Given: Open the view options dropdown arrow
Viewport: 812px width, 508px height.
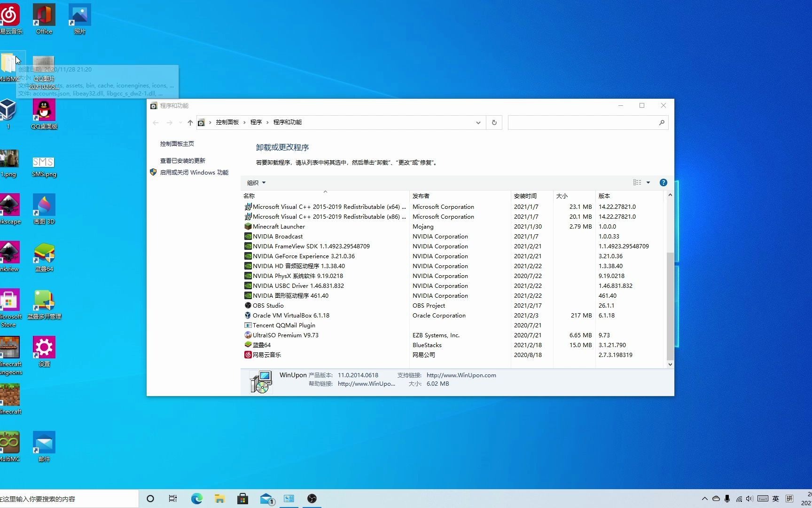Looking at the screenshot, I should (x=648, y=183).
